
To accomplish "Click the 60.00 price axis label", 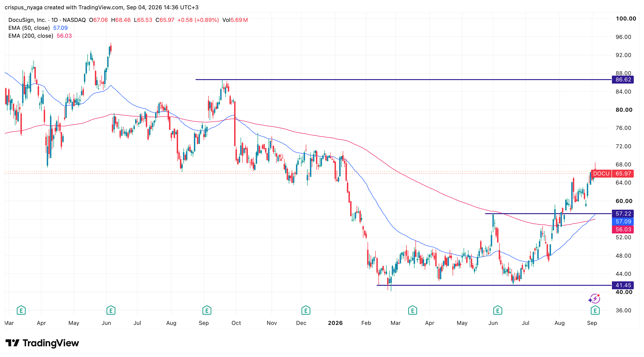I will [624, 201].
